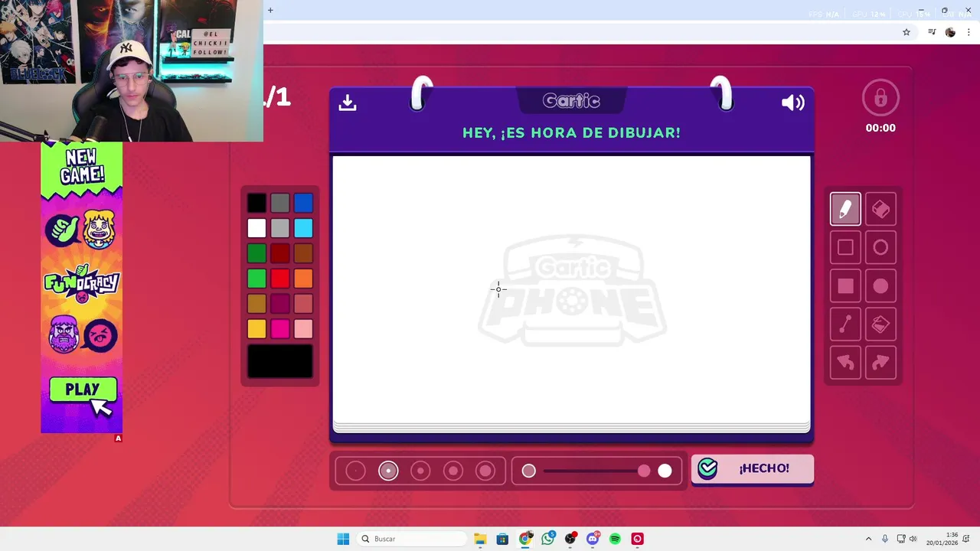Pick the dark green color swatch

click(x=256, y=253)
